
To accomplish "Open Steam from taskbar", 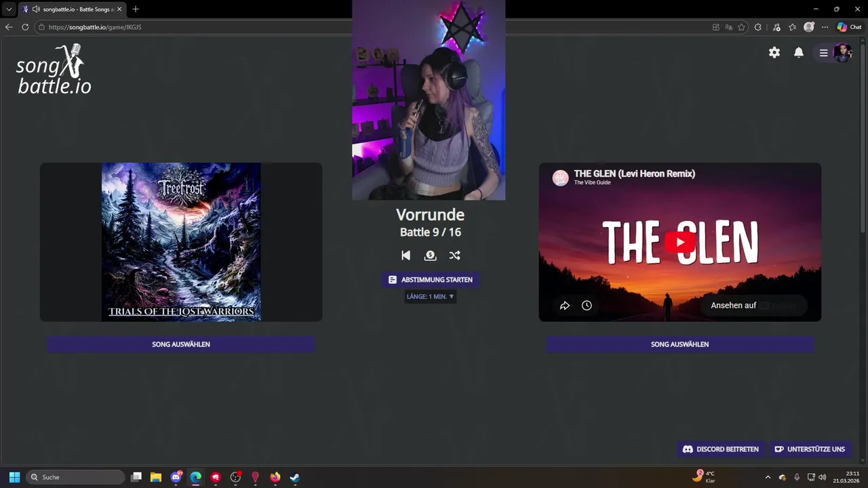I will point(294,477).
